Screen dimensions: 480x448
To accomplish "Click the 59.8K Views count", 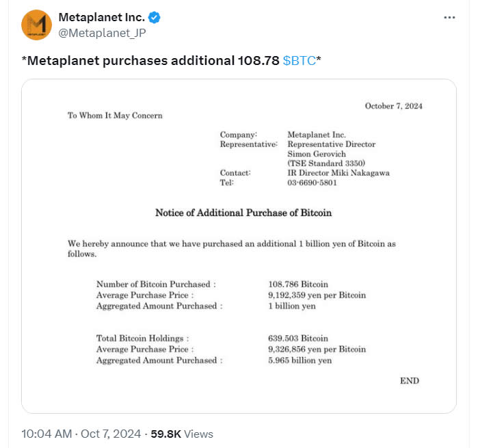I will click(x=182, y=434).
